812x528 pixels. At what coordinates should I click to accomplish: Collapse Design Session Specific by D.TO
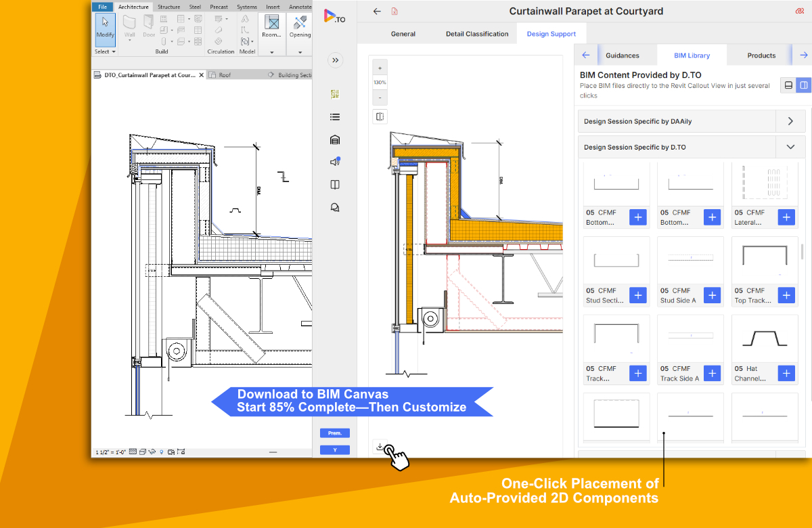(790, 147)
